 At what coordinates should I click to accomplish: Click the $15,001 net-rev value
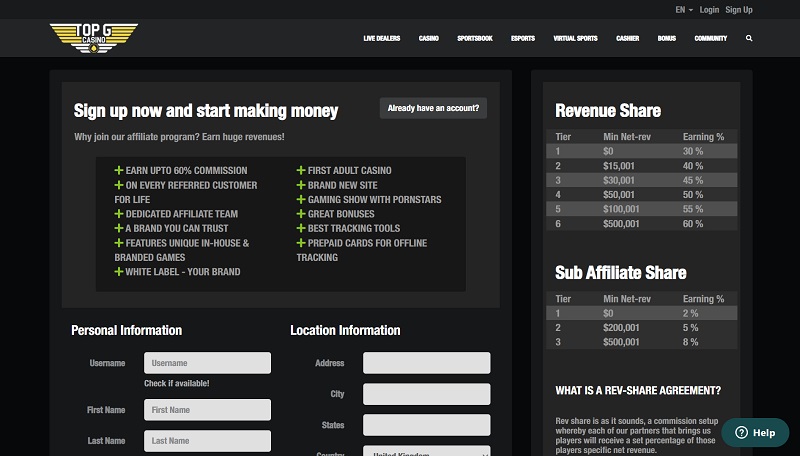[619, 166]
